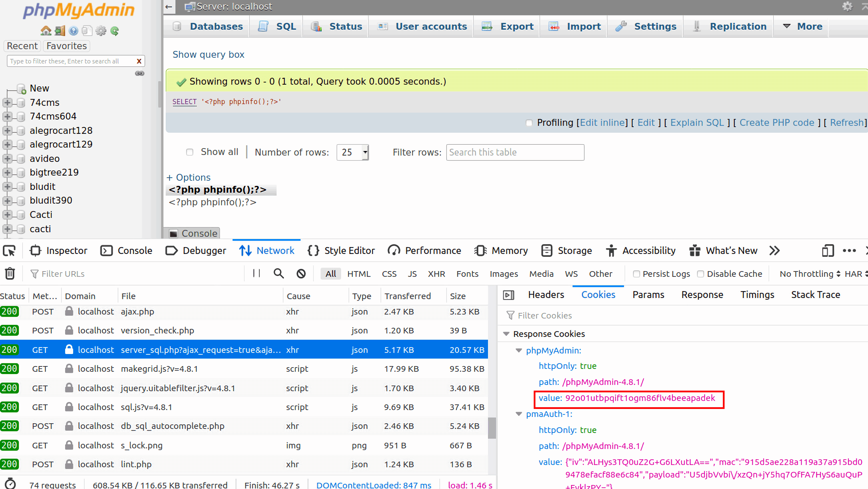Click the back arrow beside Server: localhost

click(169, 7)
